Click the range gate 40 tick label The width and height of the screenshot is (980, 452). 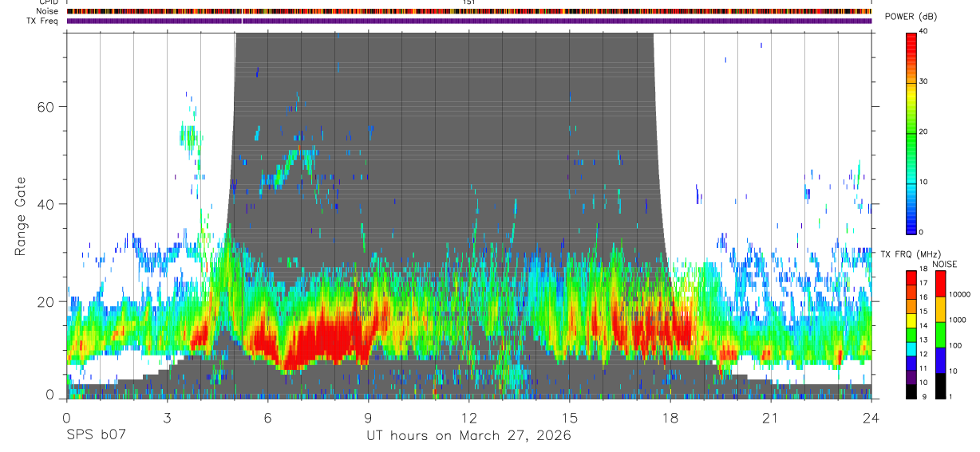[x=47, y=203]
